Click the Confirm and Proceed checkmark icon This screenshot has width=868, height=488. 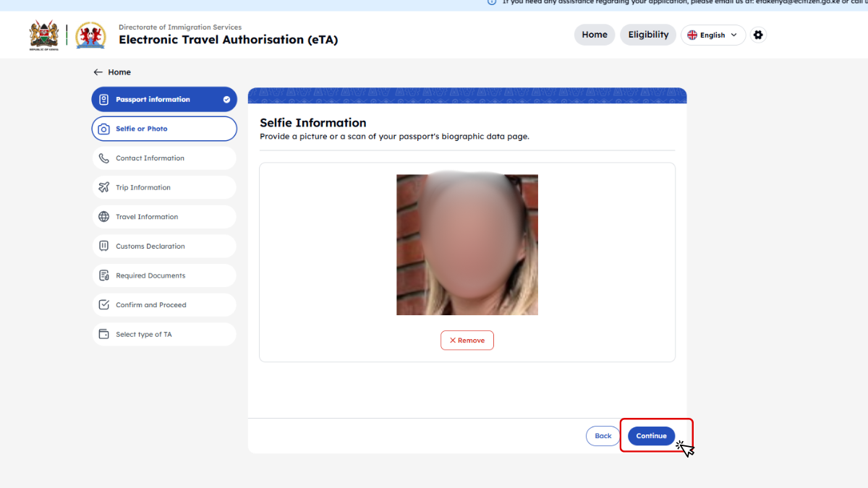coord(103,305)
